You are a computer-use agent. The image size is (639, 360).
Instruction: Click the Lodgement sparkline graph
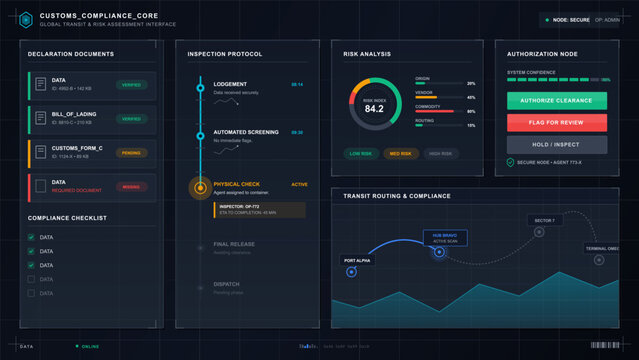pos(226,102)
